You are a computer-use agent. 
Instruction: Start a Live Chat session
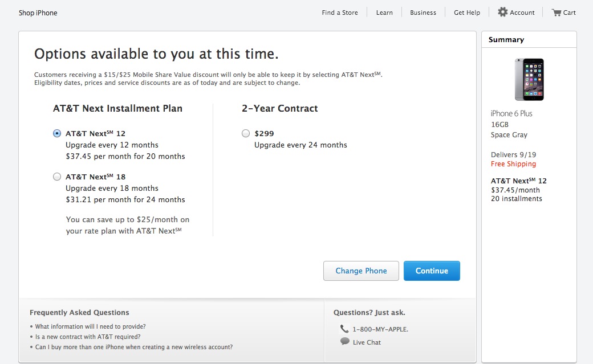[x=367, y=342]
